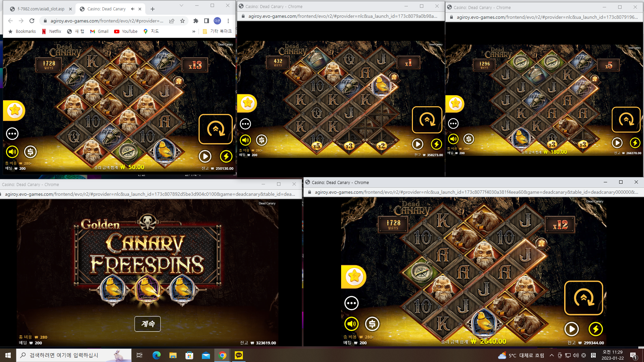Screen dimensions: 644x362
Task: Click the yellow star button in x13 game
Action: (x=15, y=110)
